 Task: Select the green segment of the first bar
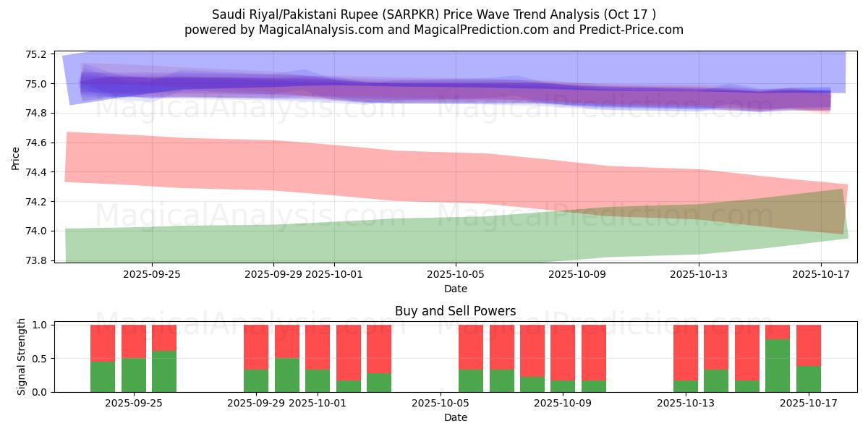tap(103, 376)
